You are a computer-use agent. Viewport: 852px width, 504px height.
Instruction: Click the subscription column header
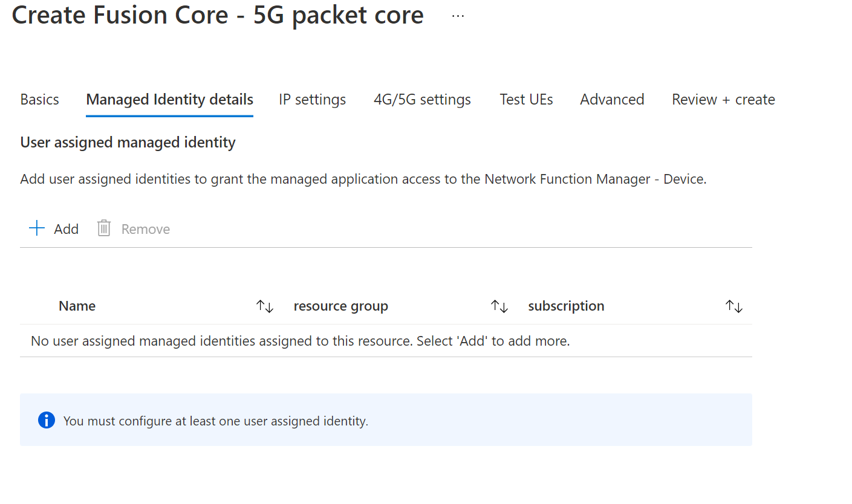tap(566, 306)
